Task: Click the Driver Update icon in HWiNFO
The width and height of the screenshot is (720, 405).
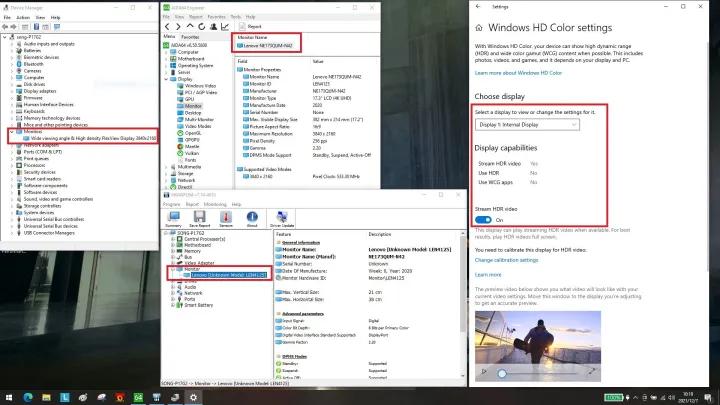Action: [x=281, y=217]
